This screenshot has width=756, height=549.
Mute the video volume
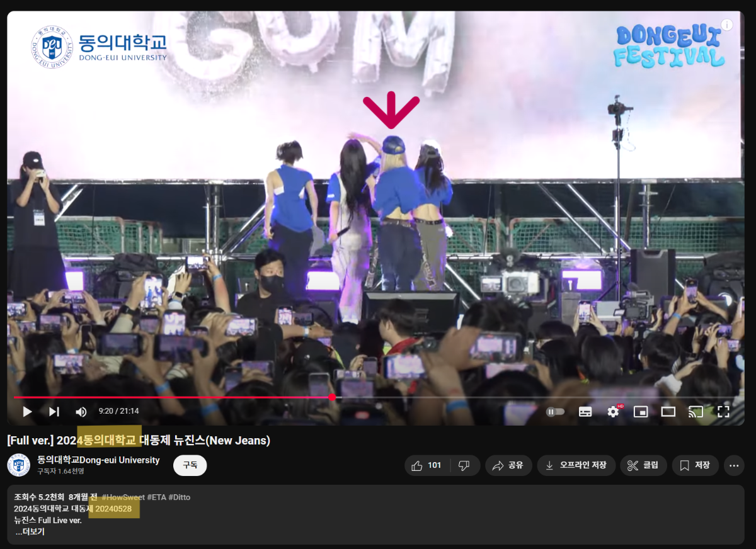point(81,412)
